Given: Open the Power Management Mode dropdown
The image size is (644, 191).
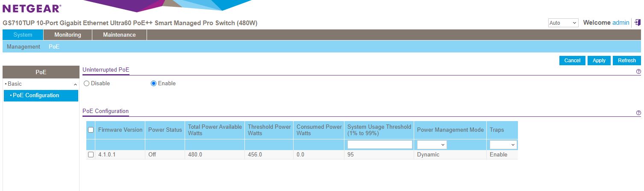Looking at the screenshot, I should point(432,145).
